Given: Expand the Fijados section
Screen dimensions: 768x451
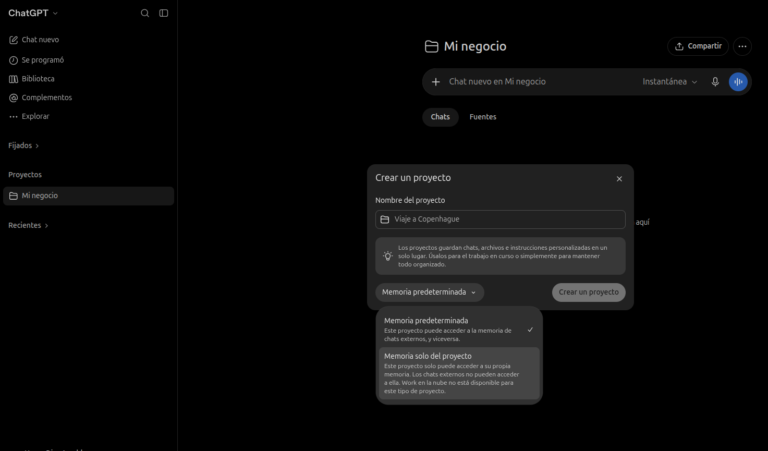Looking at the screenshot, I should [x=24, y=145].
